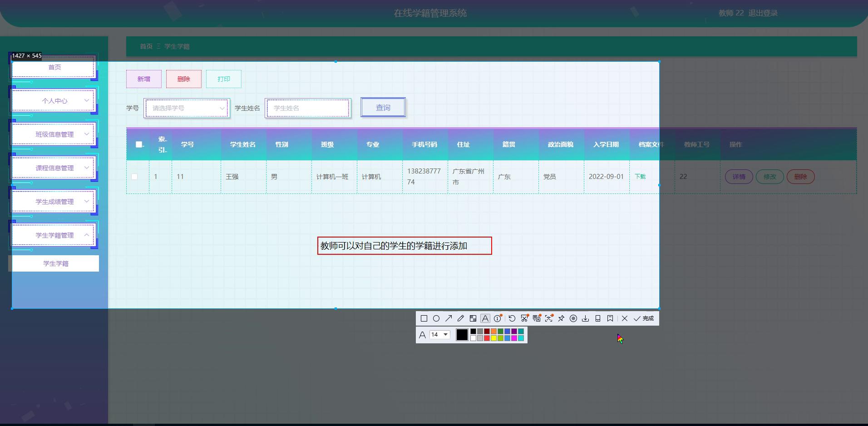The image size is (868, 426).
Task: Collapse the 学生学籍管理 sidebar menu
Action: (54, 235)
